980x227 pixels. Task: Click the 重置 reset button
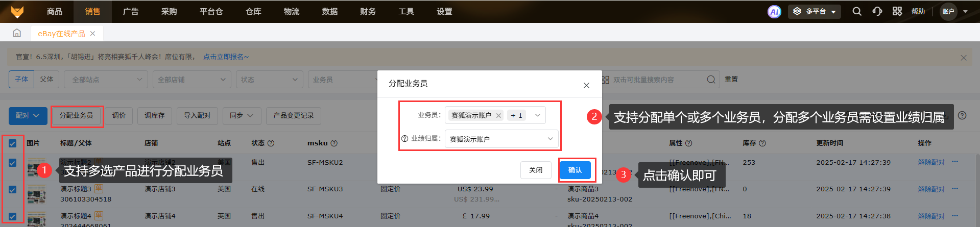click(731, 80)
